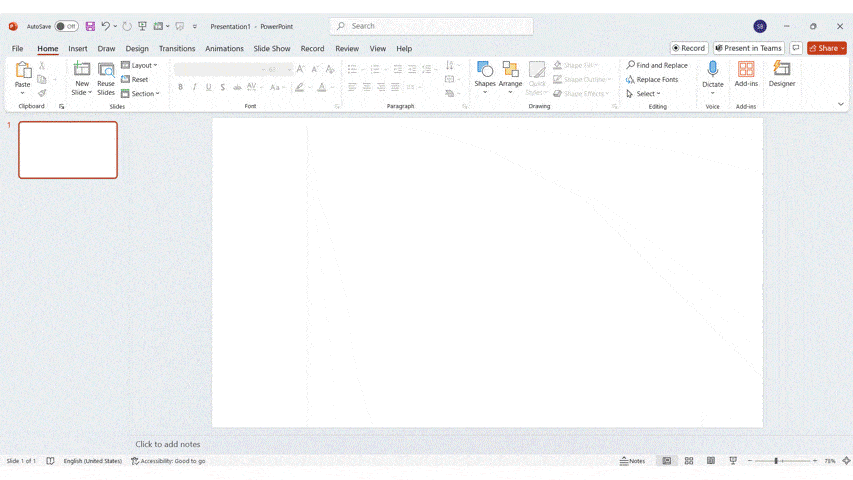Open the Select dropdown
The image size is (853, 480).
643,94
